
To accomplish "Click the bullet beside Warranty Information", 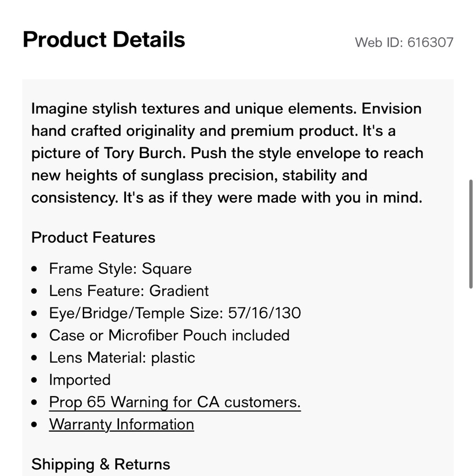I will point(34,425).
